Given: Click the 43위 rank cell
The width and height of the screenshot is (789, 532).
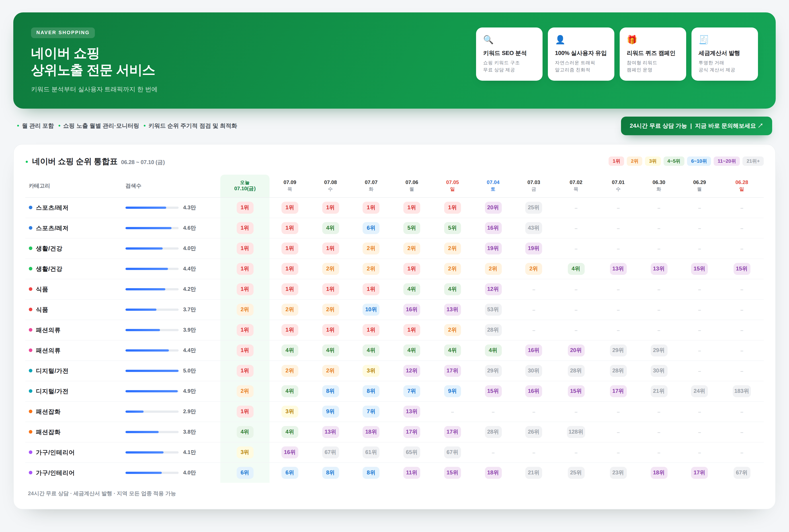Looking at the screenshot, I should point(533,228).
